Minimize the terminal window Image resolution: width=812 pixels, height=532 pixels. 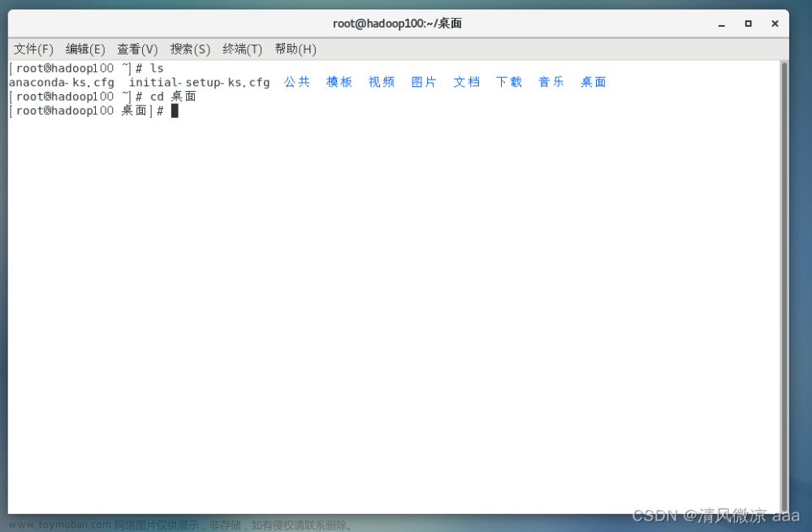point(721,24)
